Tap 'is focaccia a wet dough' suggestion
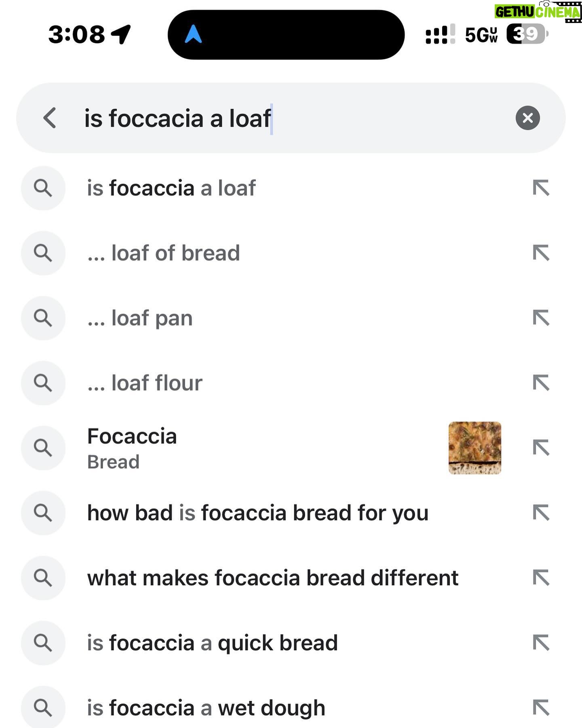Viewport: 582px width, 728px height. (206, 708)
